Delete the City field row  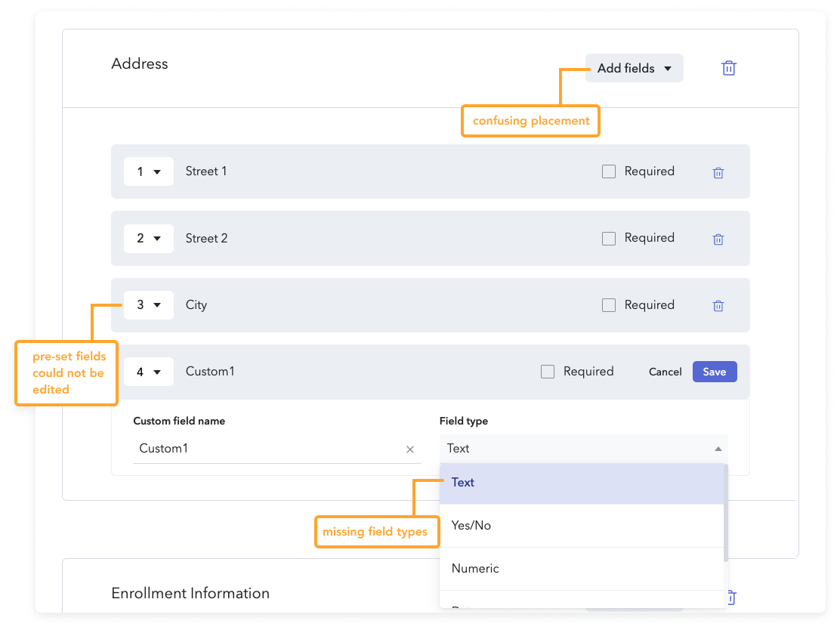[x=718, y=305]
